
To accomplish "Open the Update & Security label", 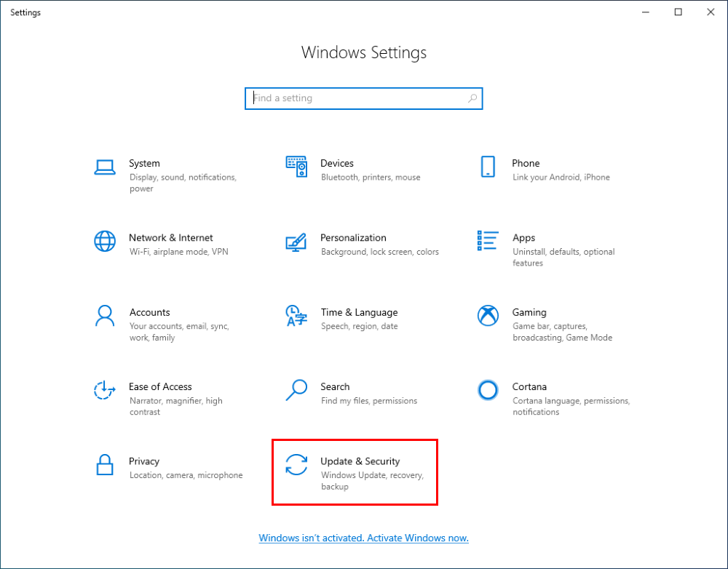I will pyautogui.click(x=360, y=461).
